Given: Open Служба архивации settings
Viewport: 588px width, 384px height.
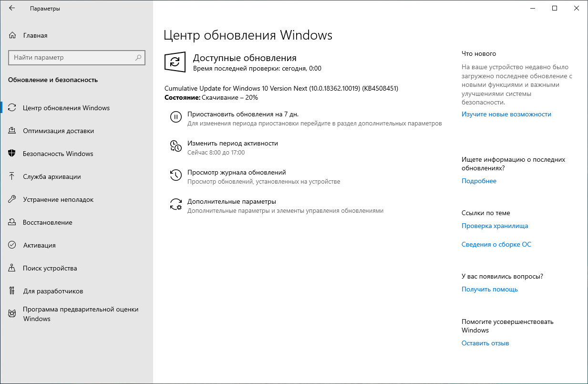Looking at the screenshot, I should pyautogui.click(x=52, y=176).
